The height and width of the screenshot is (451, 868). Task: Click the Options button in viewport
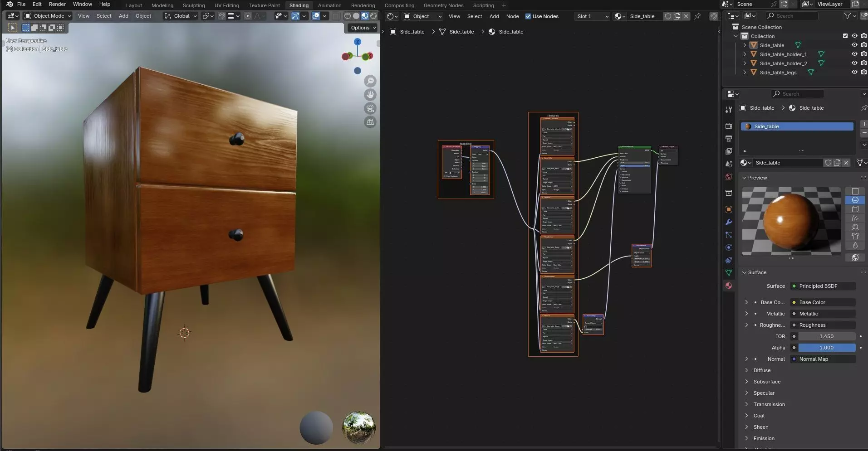point(363,28)
